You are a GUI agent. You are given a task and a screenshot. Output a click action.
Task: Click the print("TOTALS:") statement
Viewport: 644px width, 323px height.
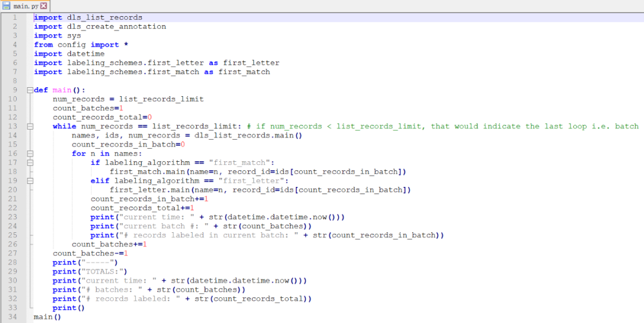91,272
